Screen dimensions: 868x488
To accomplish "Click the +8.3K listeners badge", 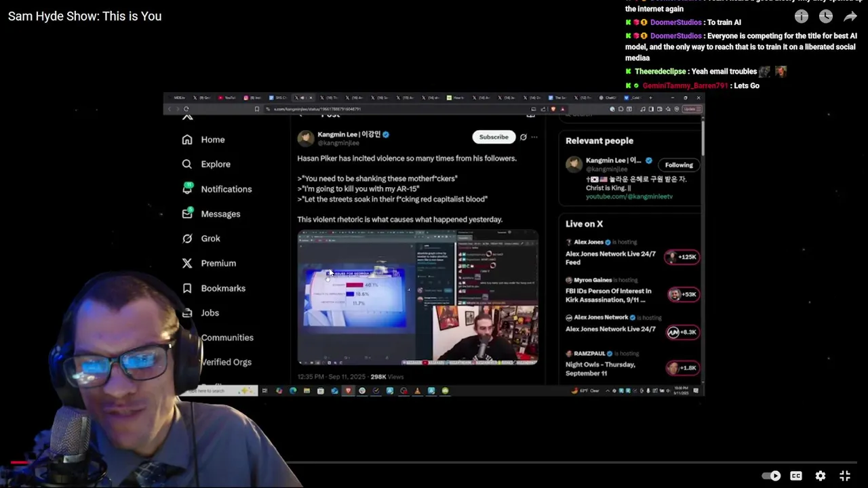I will (683, 332).
